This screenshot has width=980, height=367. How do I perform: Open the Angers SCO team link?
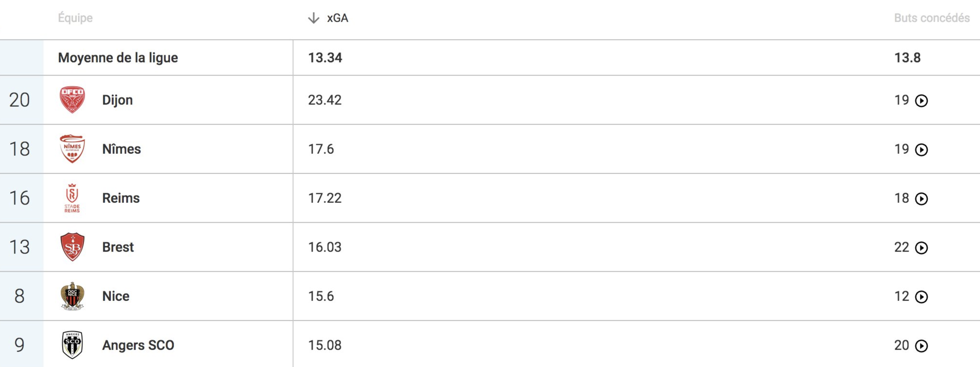(138, 345)
